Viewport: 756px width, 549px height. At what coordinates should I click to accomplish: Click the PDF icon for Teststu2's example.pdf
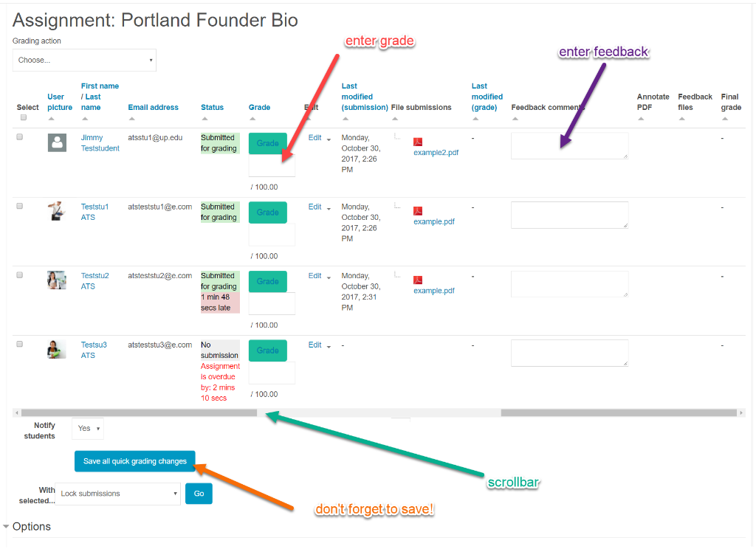coord(418,280)
